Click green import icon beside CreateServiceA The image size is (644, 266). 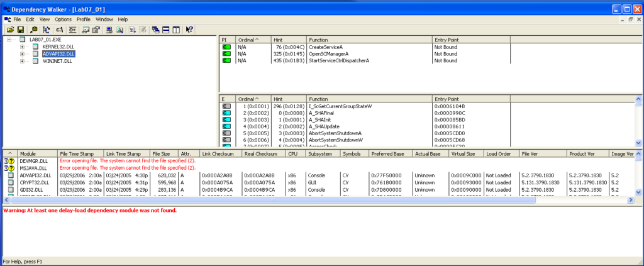point(226,47)
